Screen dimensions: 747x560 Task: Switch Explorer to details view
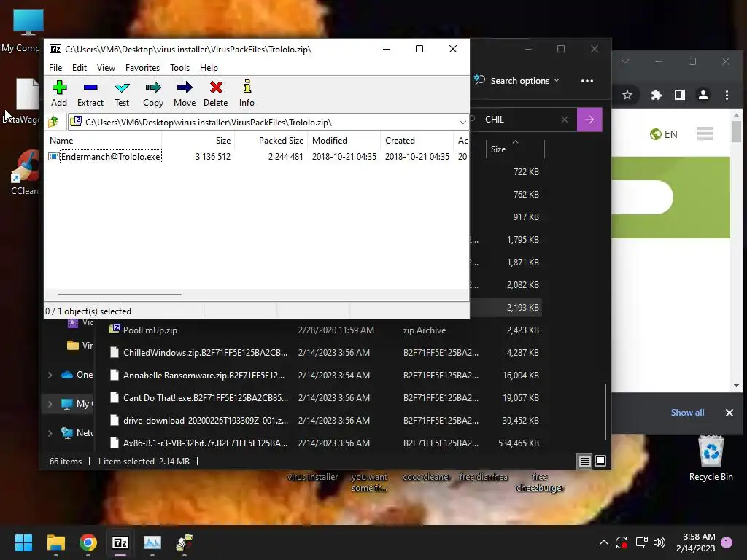point(584,461)
